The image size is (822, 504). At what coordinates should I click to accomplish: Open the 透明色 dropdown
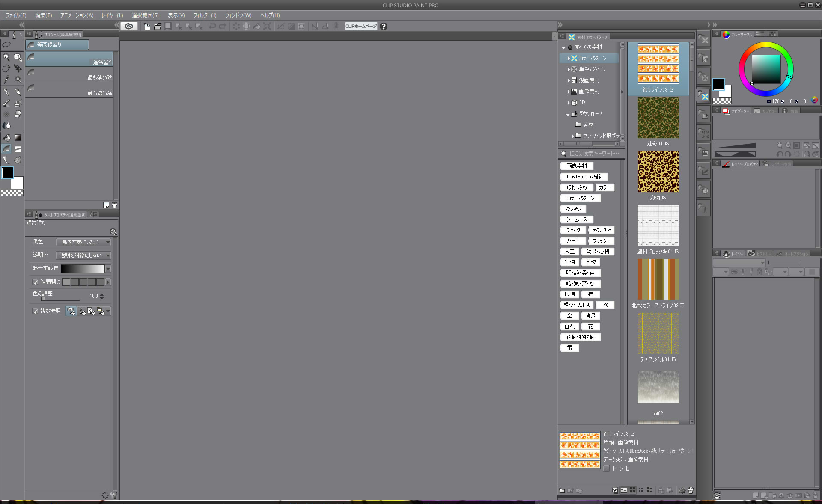coord(83,255)
